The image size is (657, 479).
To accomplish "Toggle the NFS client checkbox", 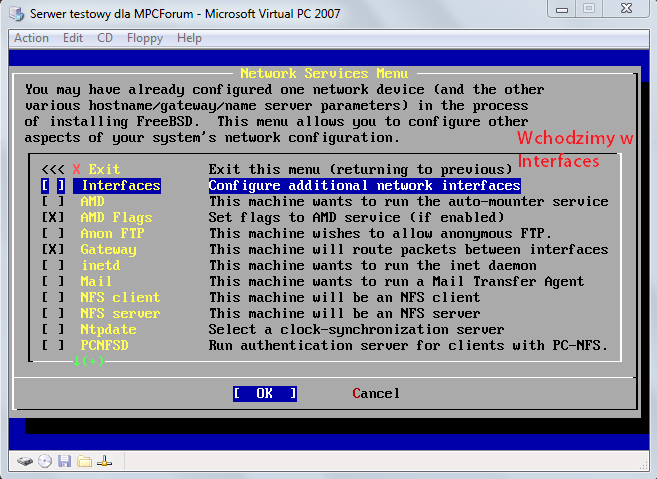I will (x=53, y=297).
